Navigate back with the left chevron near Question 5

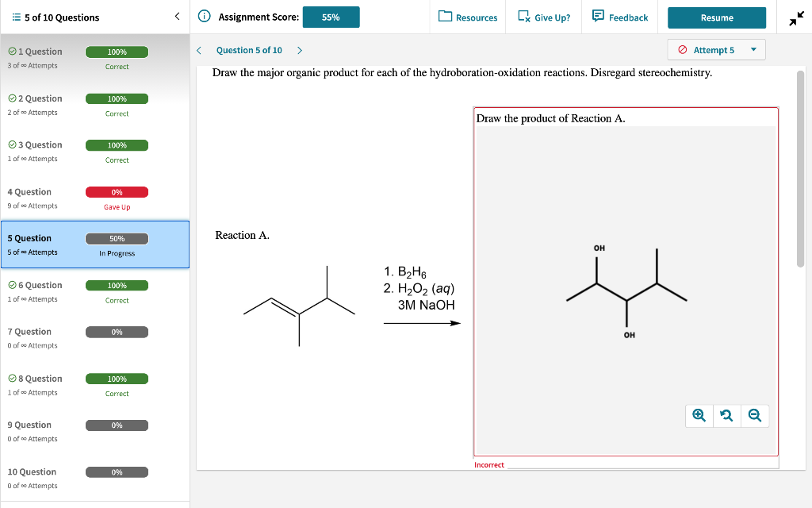198,49
